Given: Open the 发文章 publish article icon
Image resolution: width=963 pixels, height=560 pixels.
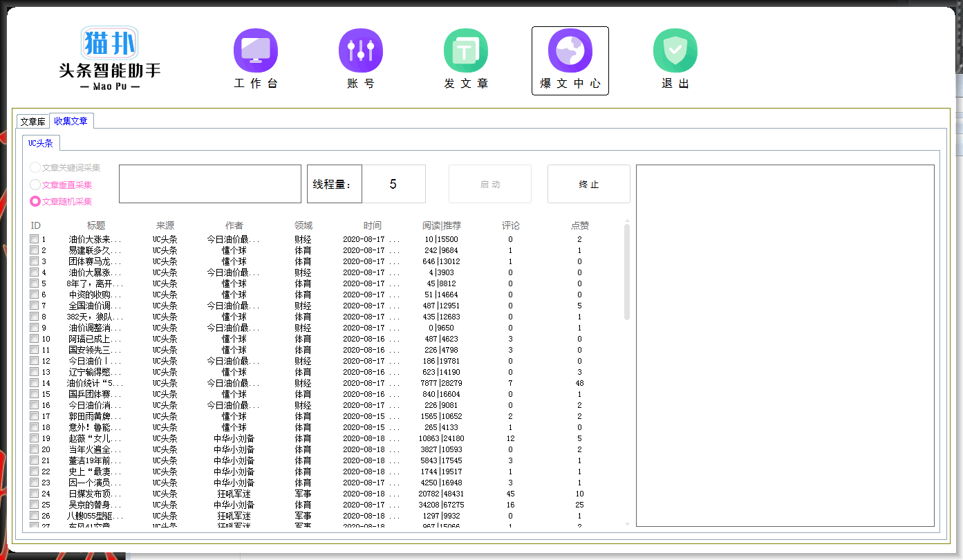Looking at the screenshot, I should coord(465,51).
